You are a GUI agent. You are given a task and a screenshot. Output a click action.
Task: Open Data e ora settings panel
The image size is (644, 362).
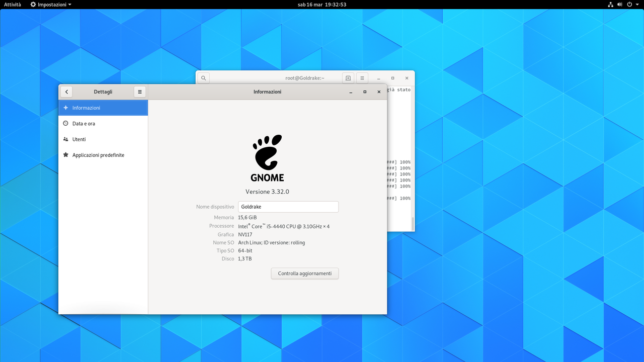103,124
